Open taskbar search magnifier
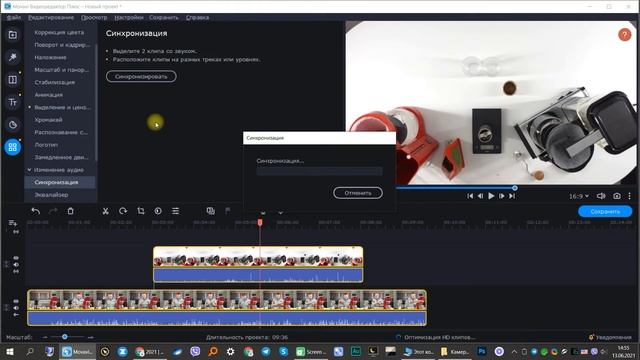 tap(30, 351)
